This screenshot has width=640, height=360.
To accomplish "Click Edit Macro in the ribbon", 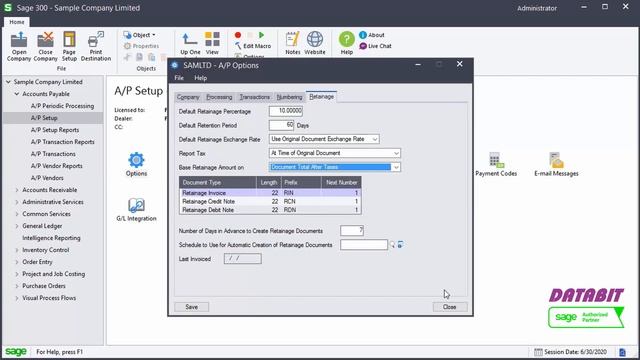I will 253,46.
